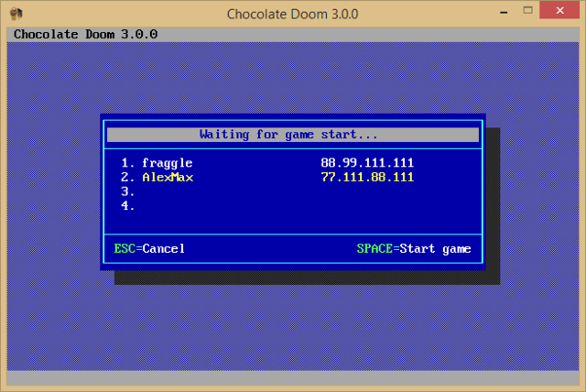Select player AlexMax in the list
This screenshot has height=392, width=586.
(x=167, y=177)
